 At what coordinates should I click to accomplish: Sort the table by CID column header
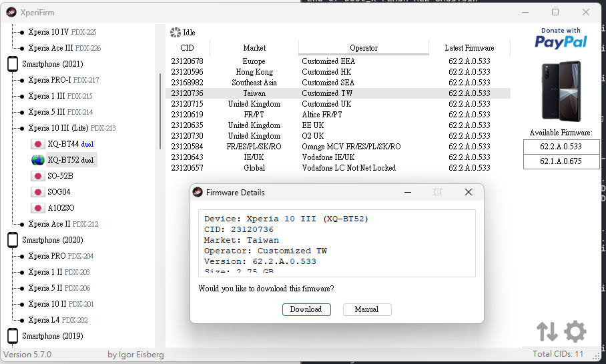pos(187,48)
